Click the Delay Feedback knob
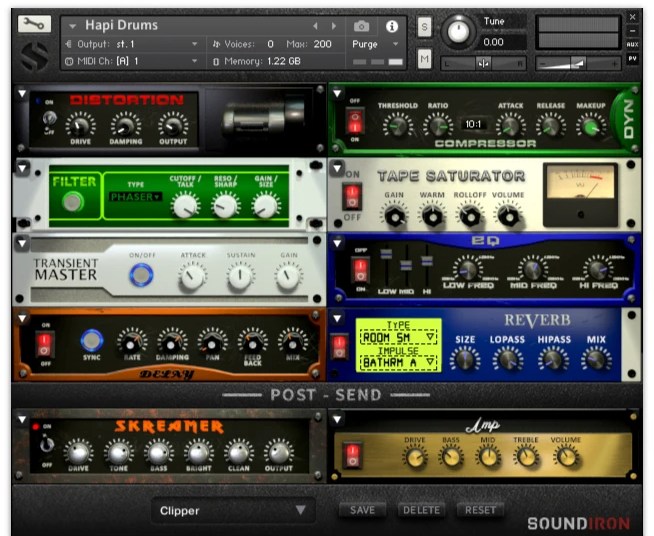The image size is (654, 536). coord(252,343)
